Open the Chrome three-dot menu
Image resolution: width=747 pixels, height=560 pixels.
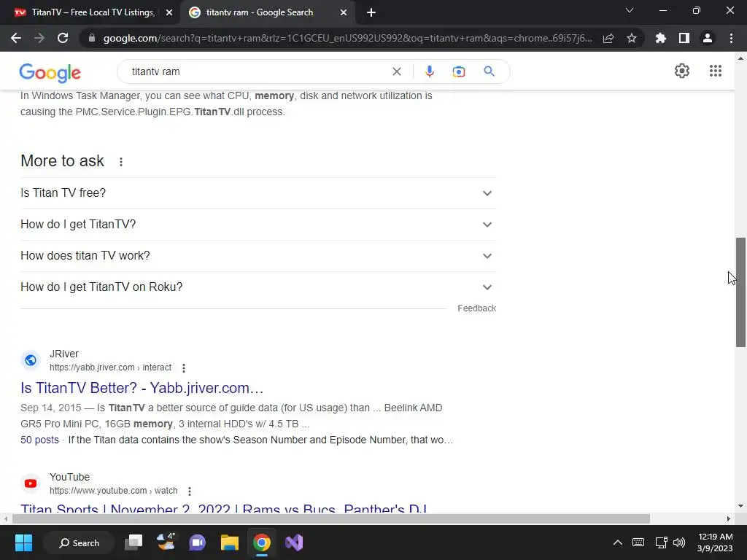731,38
